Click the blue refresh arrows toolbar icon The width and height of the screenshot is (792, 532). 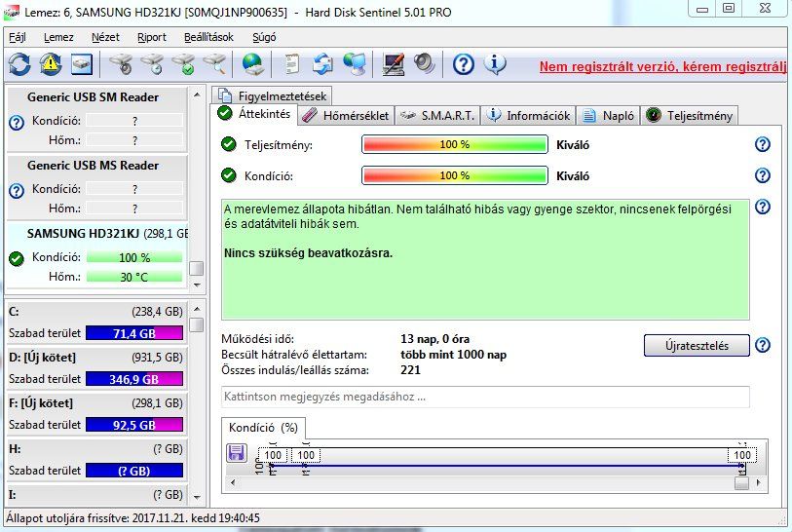pyautogui.click(x=19, y=64)
